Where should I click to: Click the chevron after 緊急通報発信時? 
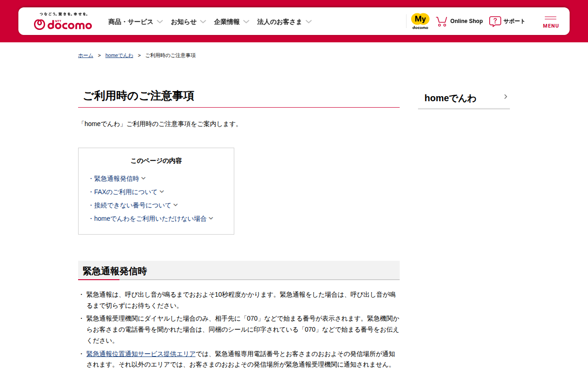pyautogui.click(x=143, y=178)
